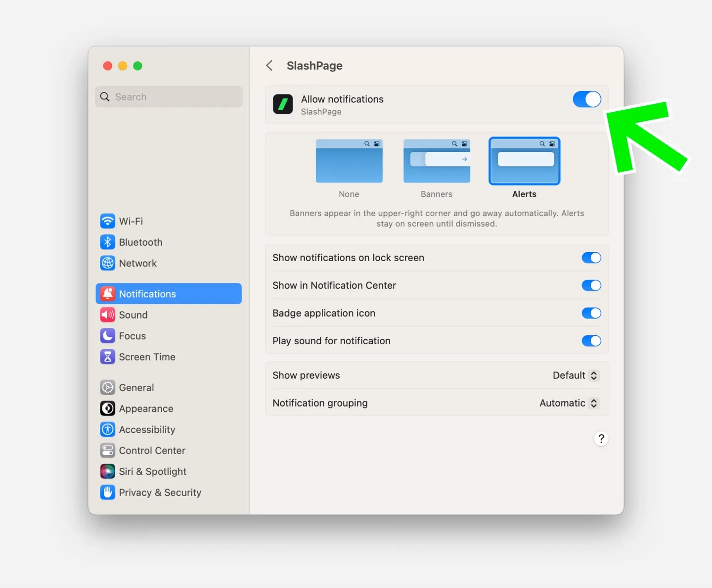The image size is (712, 588).
Task: Click the Accessibility icon in sidebar
Action: click(x=107, y=429)
